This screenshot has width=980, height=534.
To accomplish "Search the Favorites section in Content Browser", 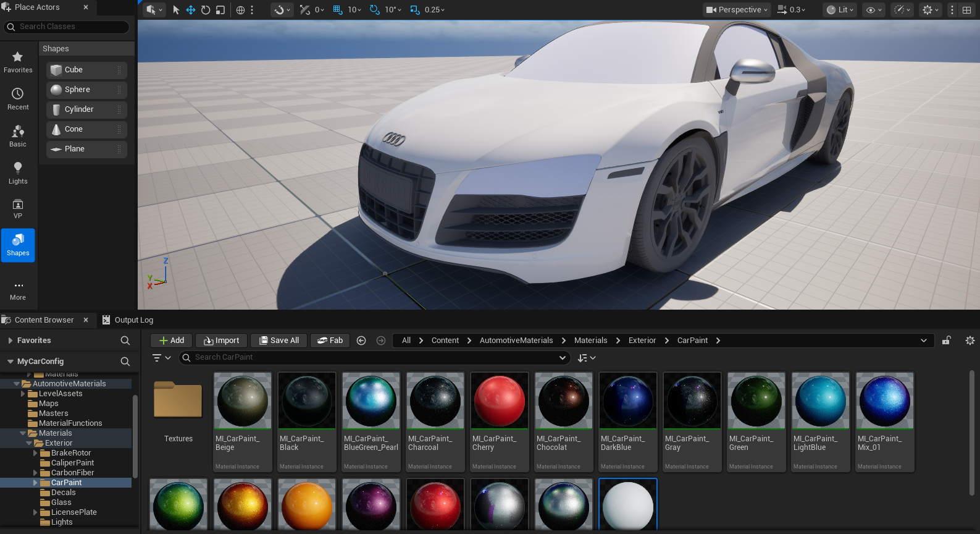I will 125,341.
